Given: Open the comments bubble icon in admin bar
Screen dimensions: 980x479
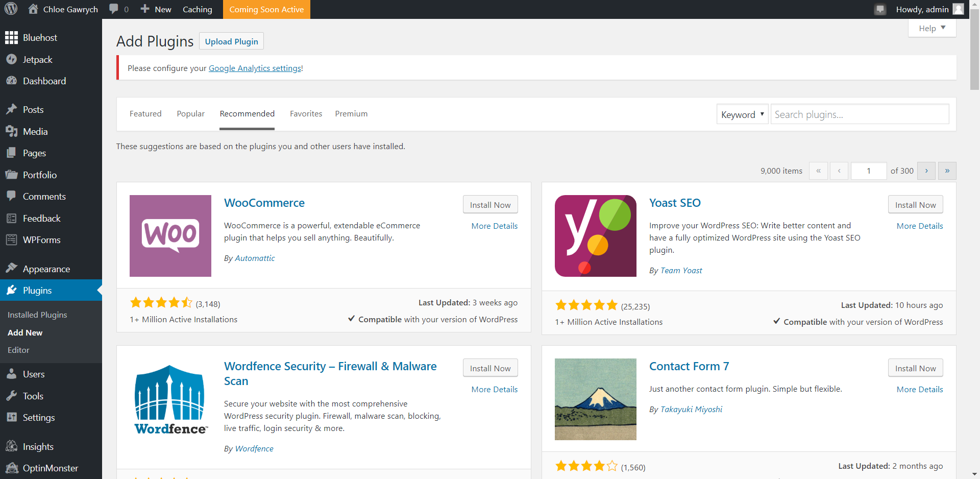Looking at the screenshot, I should click(114, 9).
